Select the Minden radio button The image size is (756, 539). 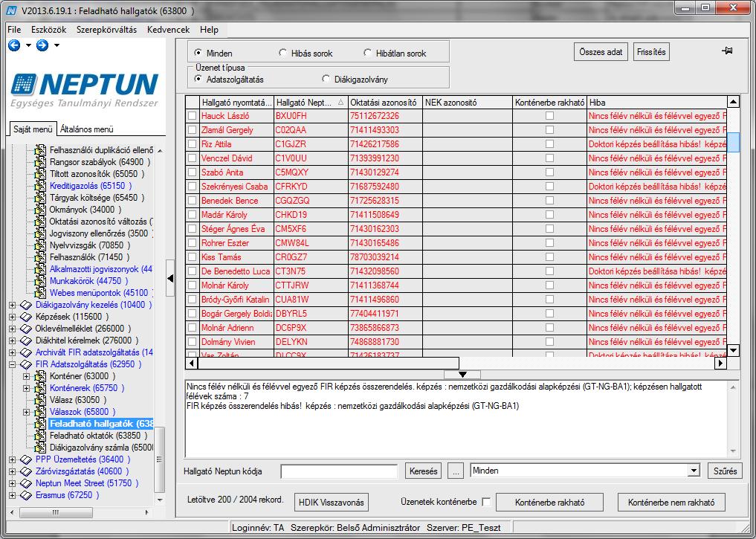click(198, 53)
